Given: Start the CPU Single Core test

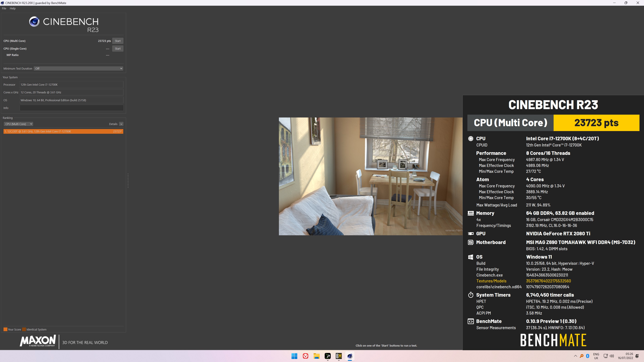Looking at the screenshot, I should tap(118, 48).
